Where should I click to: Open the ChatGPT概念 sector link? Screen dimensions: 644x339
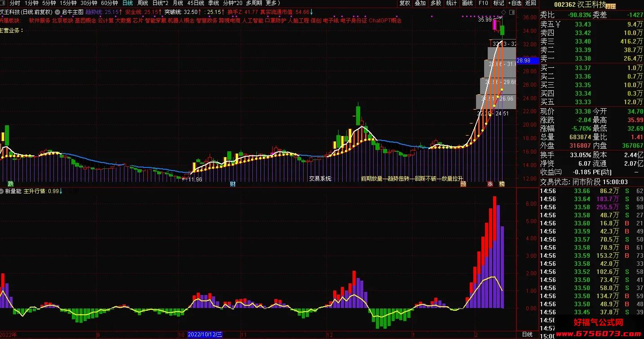[x=385, y=21]
